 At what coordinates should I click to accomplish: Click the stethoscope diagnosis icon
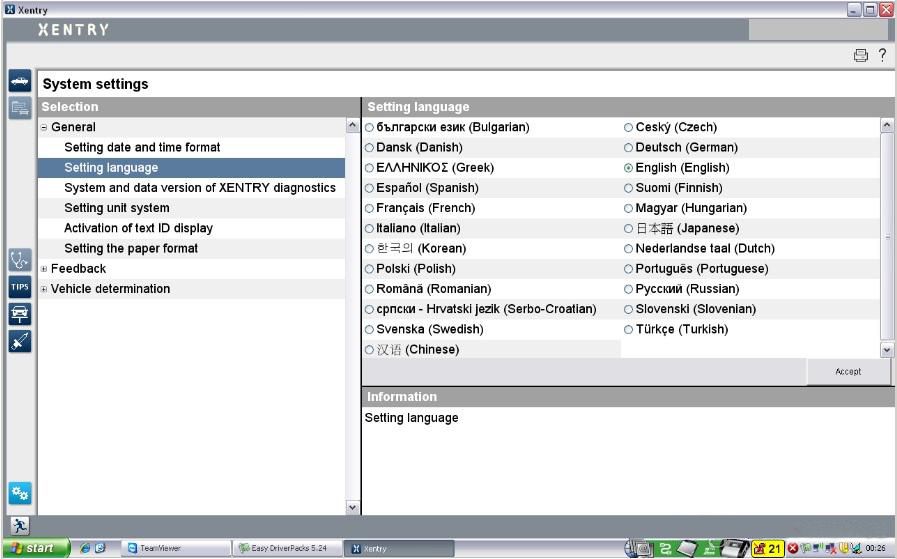click(20, 260)
